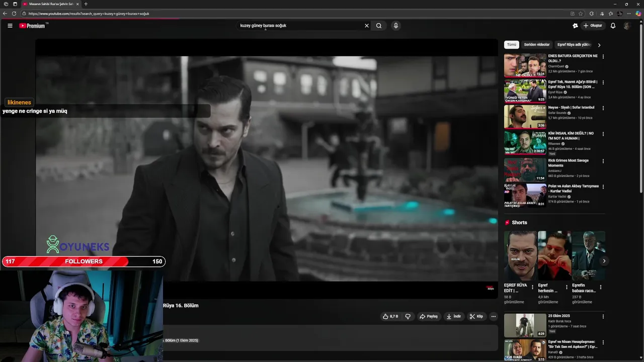Open options for ENES BATUR'A GERÇEKTEN NE OLDU video
The width and height of the screenshot is (644, 362).
(x=603, y=57)
